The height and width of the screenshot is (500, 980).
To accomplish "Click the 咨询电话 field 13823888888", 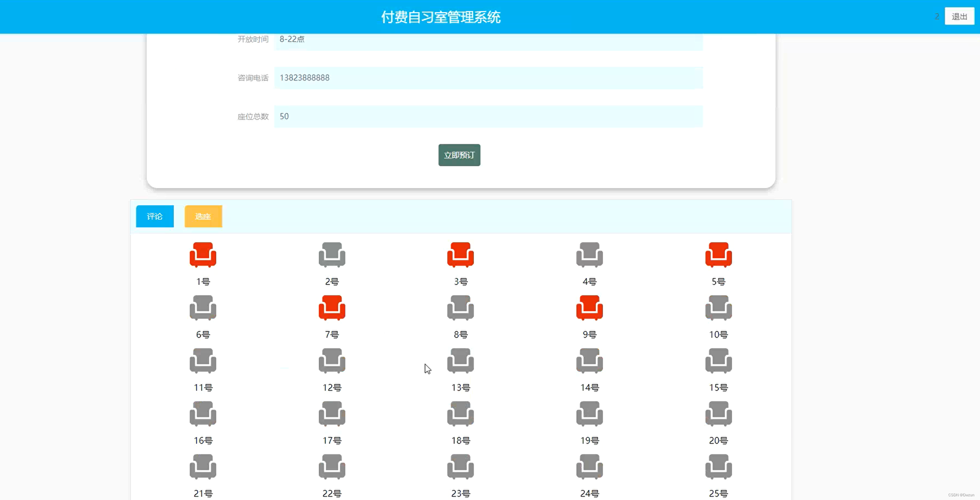I will coord(488,78).
